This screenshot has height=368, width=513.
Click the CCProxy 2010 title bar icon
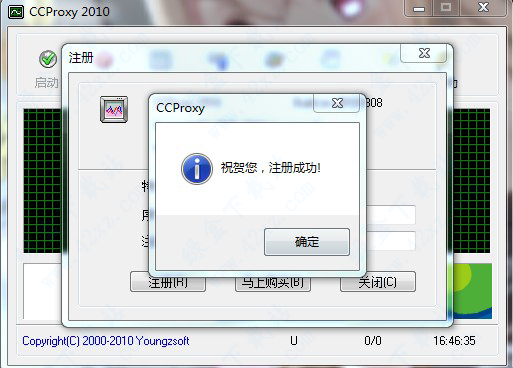(x=16, y=12)
